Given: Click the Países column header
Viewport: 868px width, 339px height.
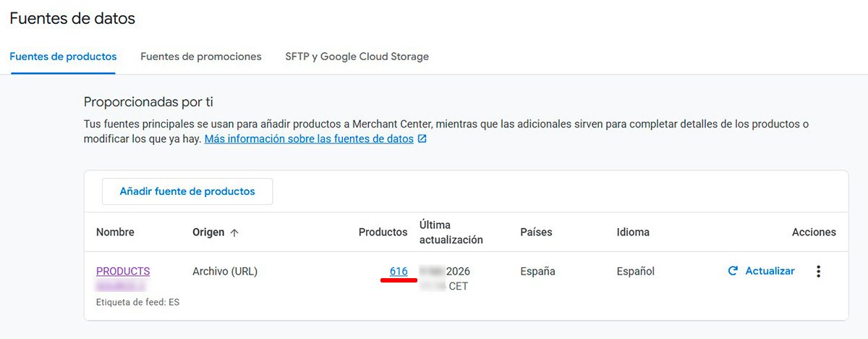Looking at the screenshot, I should (x=536, y=233).
